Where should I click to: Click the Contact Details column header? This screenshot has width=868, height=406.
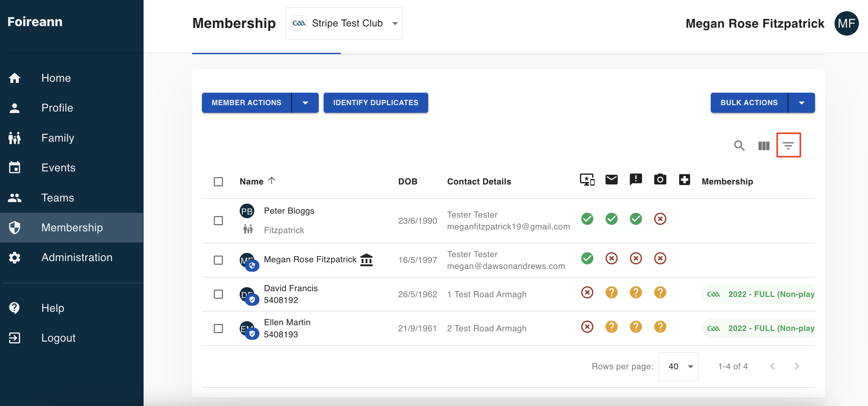[x=479, y=181]
